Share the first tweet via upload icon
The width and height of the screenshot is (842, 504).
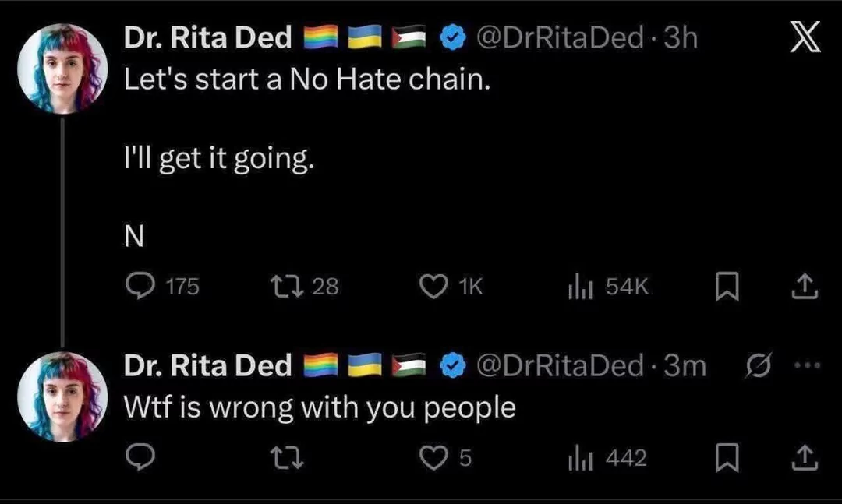pos(804,287)
